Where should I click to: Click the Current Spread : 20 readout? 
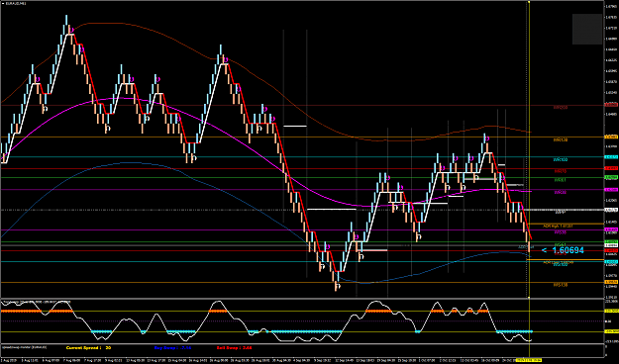(88, 348)
